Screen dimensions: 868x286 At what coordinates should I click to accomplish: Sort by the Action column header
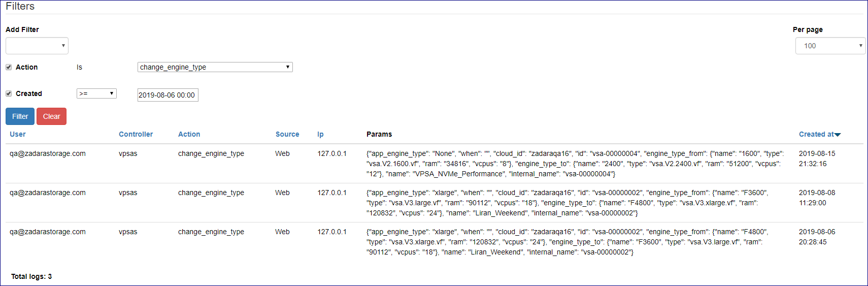189,134
